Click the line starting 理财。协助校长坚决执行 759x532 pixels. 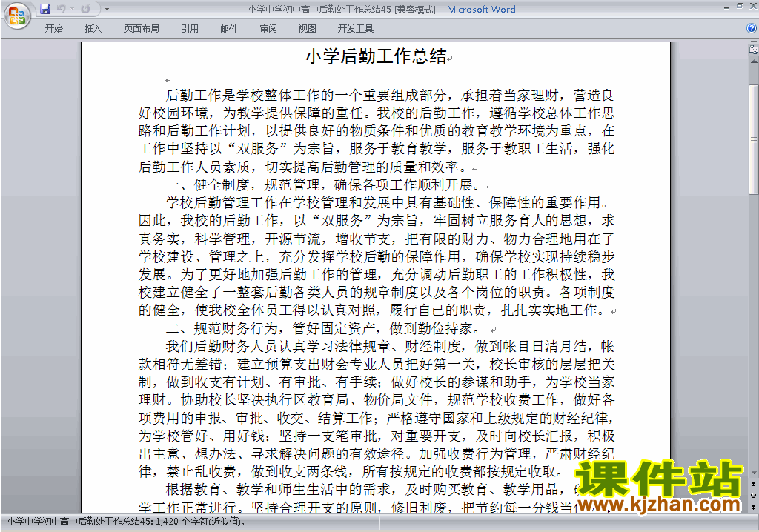pos(376,400)
